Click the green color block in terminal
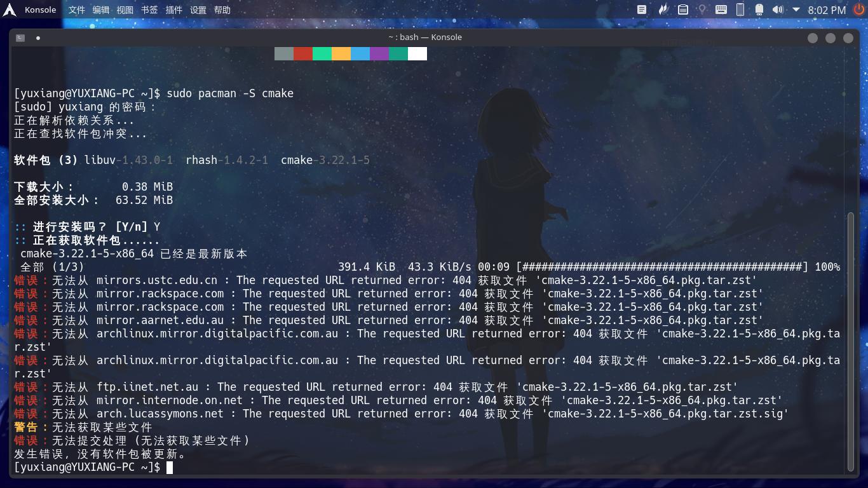Viewport: 868px width, 488px height. [x=322, y=53]
